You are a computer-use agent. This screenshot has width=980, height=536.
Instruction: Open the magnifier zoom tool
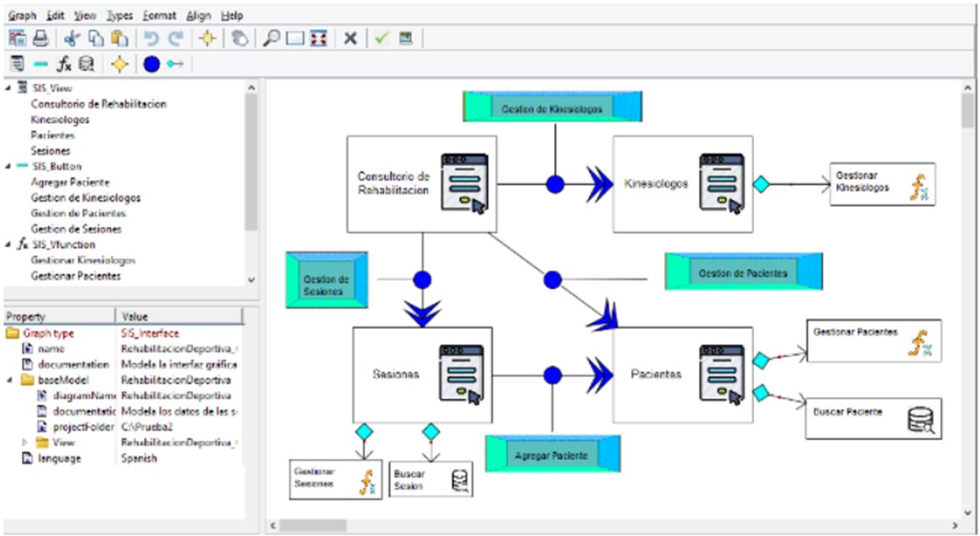point(270,38)
